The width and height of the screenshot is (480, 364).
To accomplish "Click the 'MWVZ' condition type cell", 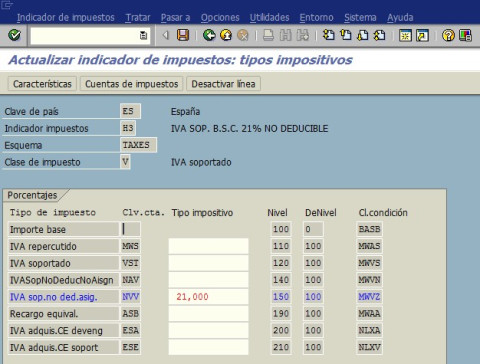I will point(369,297).
